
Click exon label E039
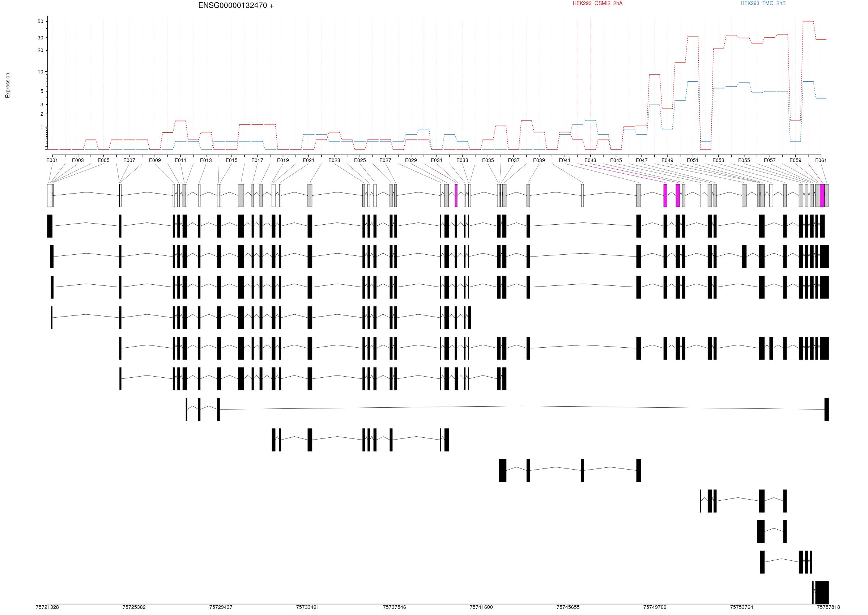pos(539,160)
